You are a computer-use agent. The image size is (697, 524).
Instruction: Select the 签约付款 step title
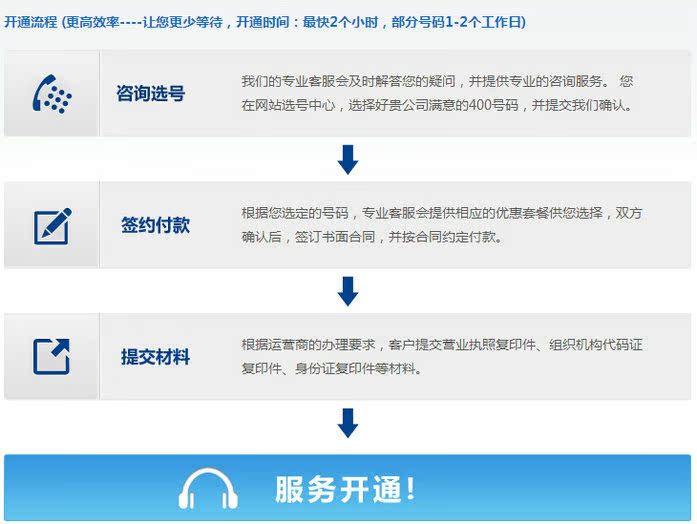coord(155,226)
